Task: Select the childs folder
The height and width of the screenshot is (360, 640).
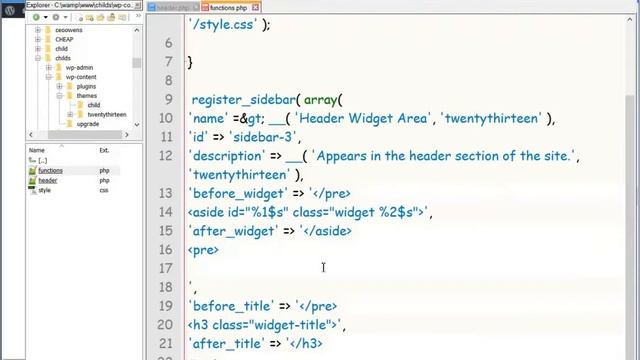Action: 63,58
